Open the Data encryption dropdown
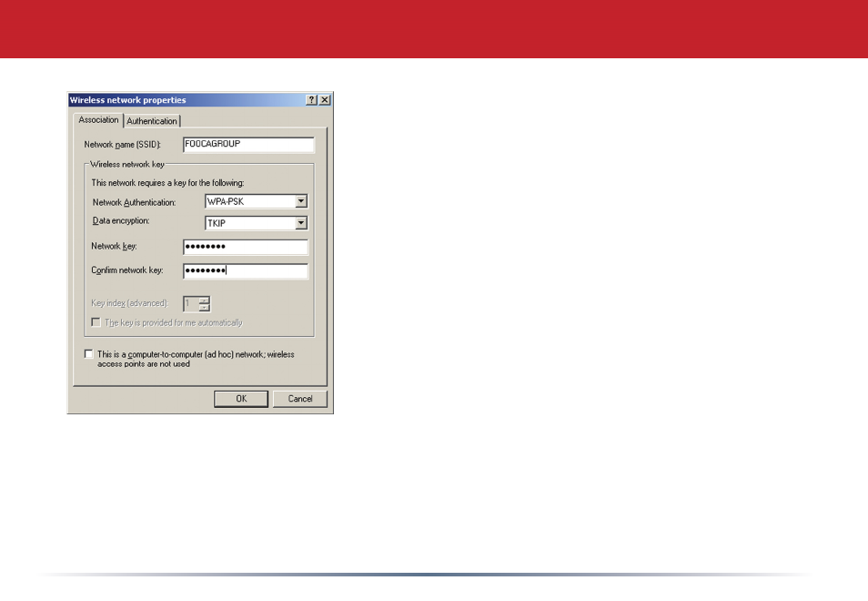Image resolution: width=868 pixels, height=601 pixels. click(301, 223)
